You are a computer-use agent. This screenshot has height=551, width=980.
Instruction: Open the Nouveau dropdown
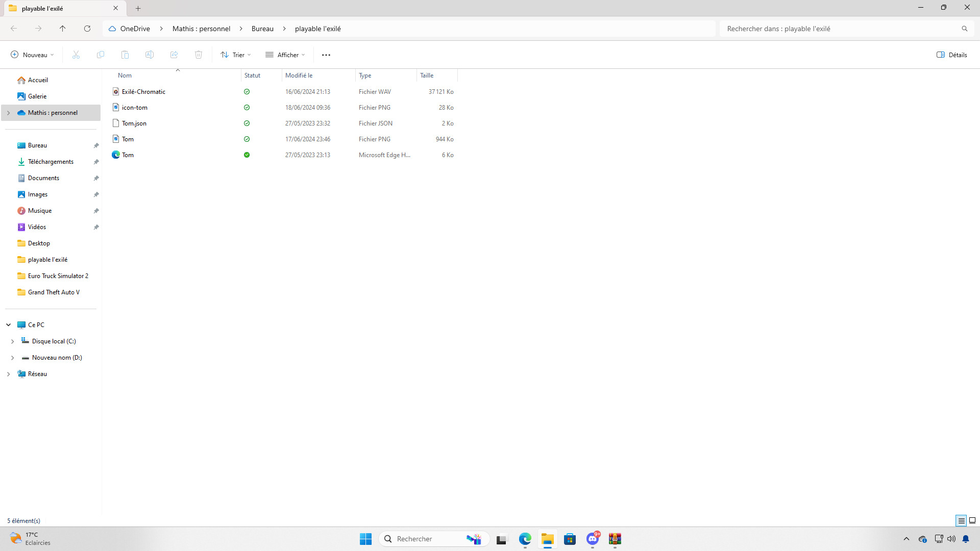(33, 55)
